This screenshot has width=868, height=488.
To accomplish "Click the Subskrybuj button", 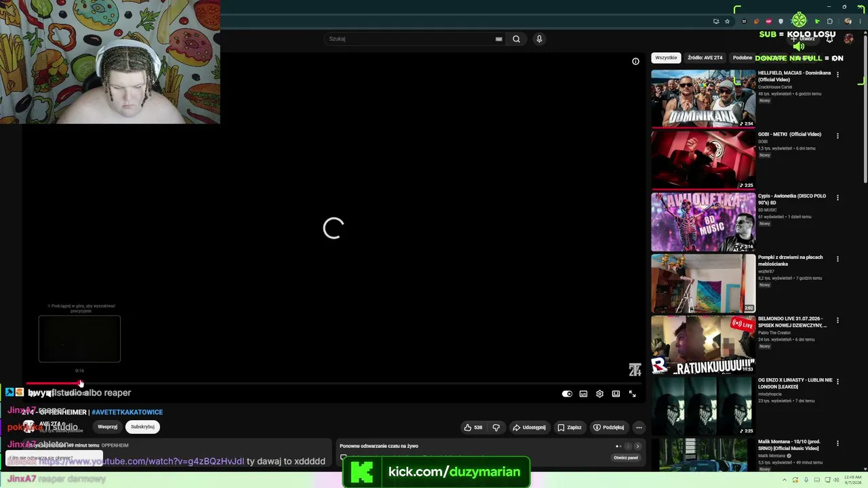I will click(142, 427).
